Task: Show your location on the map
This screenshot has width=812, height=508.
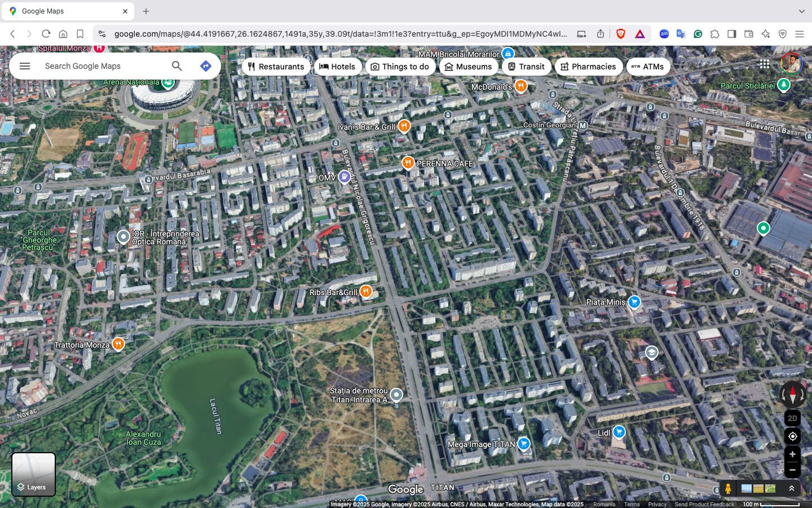Action: (x=792, y=436)
